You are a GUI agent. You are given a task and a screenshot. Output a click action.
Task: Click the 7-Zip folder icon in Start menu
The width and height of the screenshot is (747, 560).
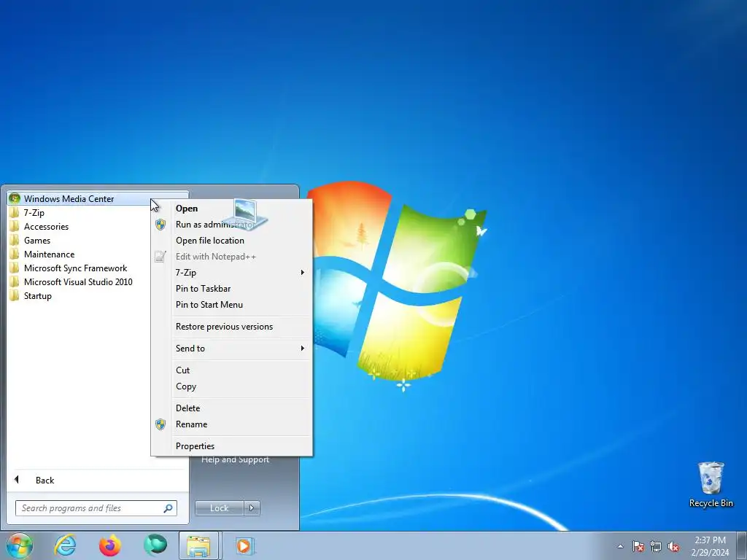tap(15, 212)
